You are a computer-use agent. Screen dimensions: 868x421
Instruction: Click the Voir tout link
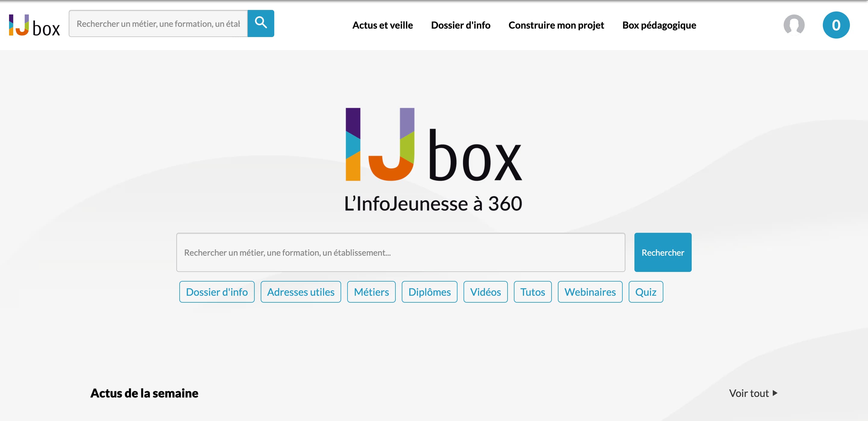point(753,393)
